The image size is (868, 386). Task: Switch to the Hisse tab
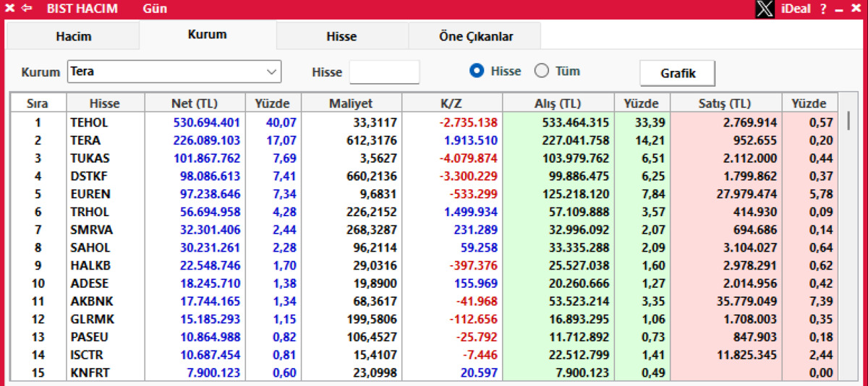pyautogui.click(x=341, y=36)
